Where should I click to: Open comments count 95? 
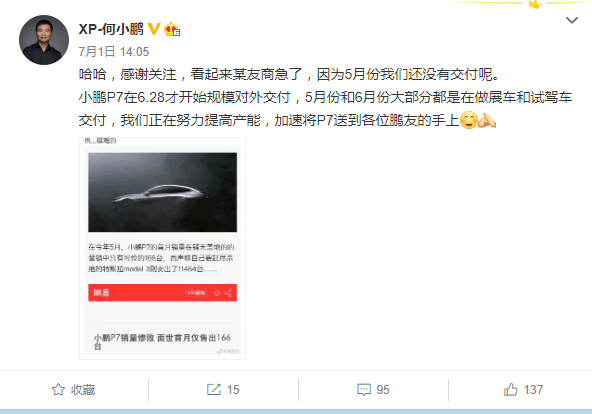[383, 389]
